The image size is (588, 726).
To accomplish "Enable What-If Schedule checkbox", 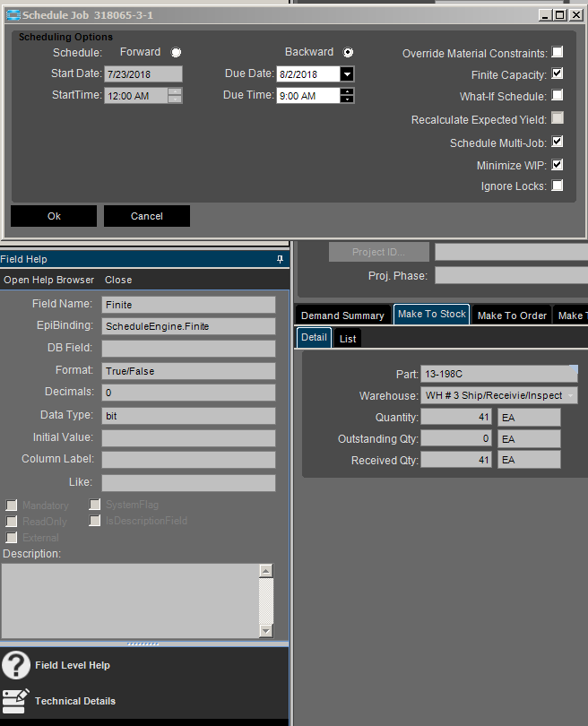I will [x=558, y=95].
